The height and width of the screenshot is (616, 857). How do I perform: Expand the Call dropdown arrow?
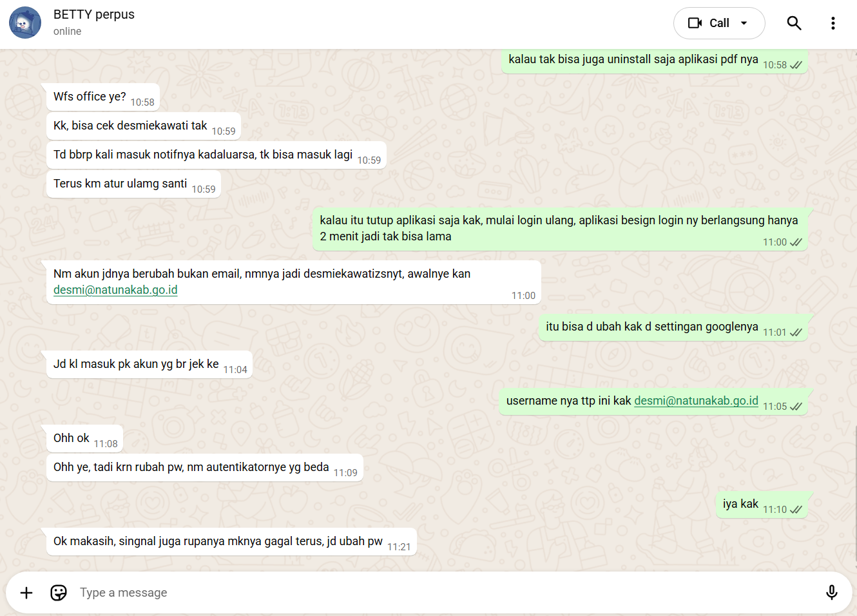744,23
